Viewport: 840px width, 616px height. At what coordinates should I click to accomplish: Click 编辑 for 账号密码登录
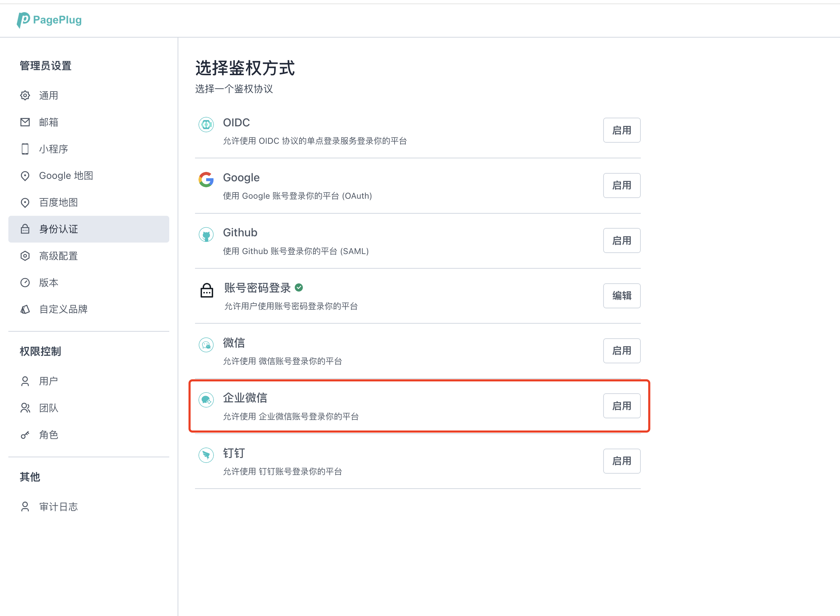[622, 296]
